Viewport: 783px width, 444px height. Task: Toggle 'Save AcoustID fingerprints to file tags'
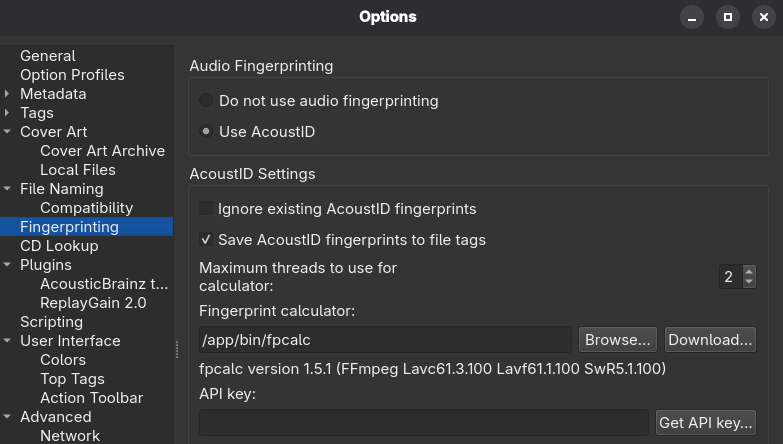206,240
